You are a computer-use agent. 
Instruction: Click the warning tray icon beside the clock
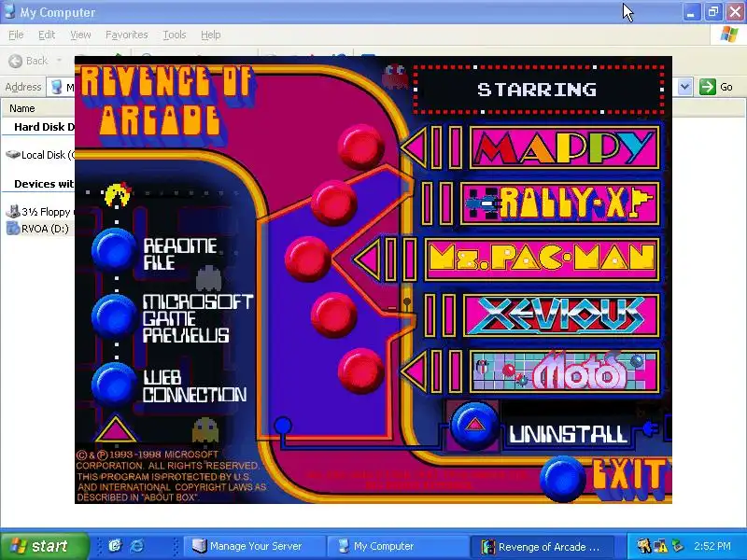pyautogui.click(x=661, y=546)
